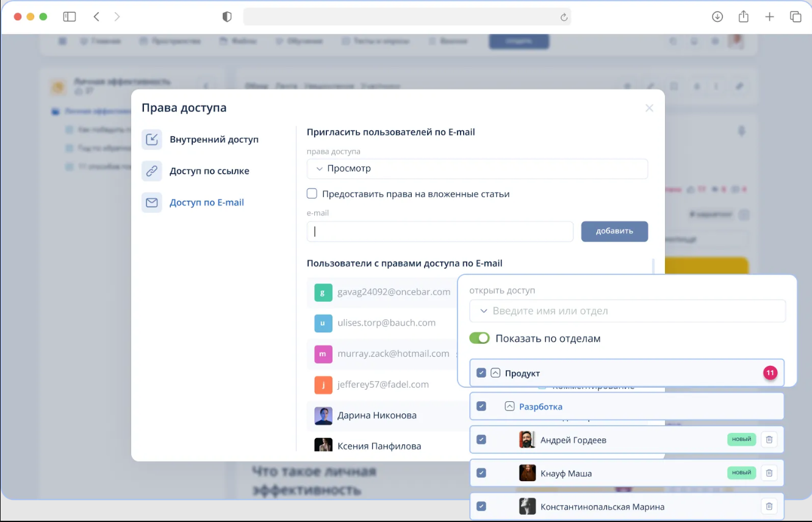
Task: Click Константинопольская Марина's avatar photo
Action: coord(527,507)
